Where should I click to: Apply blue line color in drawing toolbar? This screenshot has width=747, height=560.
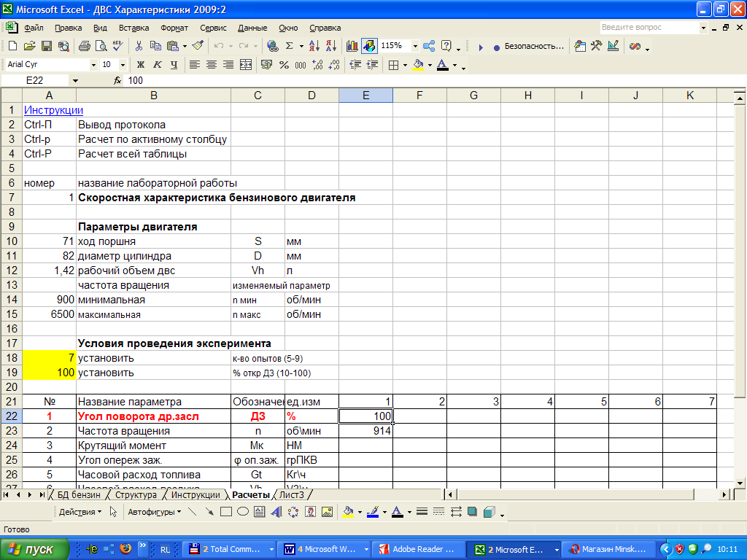[373, 512]
